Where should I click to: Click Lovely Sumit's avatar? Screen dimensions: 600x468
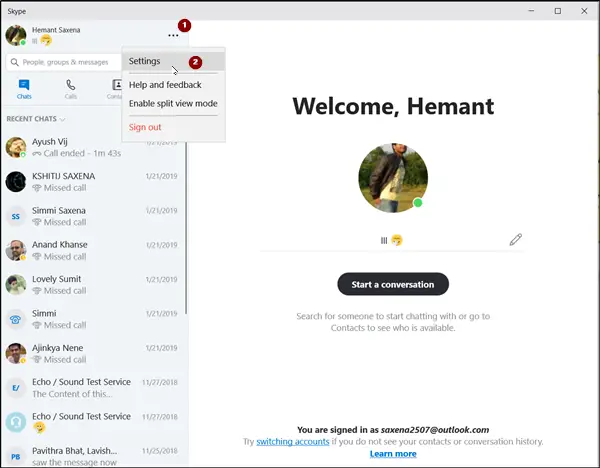16,285
